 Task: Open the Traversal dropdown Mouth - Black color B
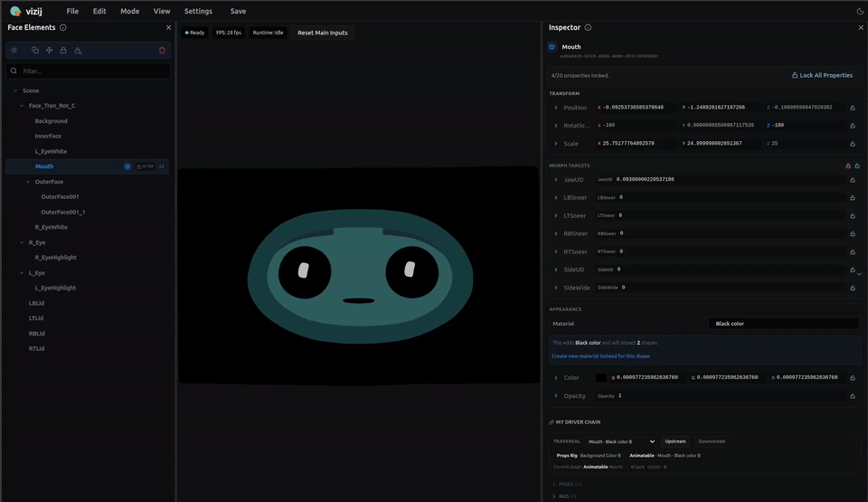point(621,441)
